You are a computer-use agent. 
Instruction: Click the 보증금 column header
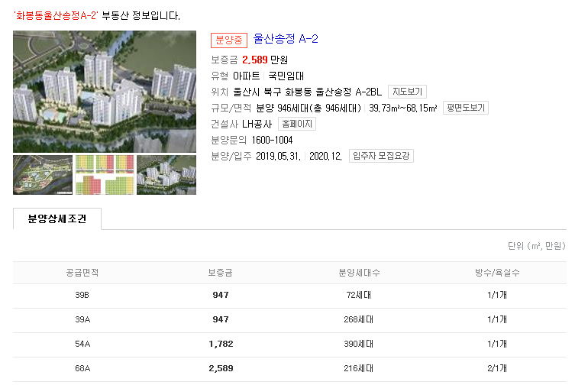(221, 273)
